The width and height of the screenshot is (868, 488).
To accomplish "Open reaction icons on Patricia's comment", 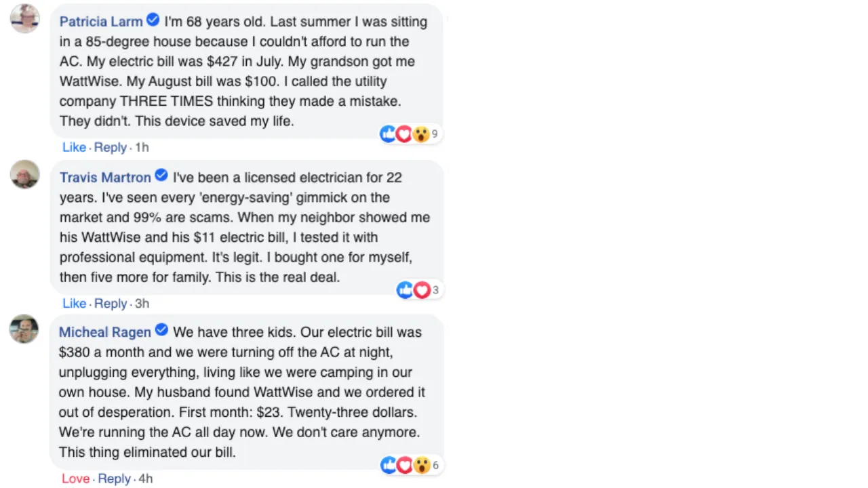I will tap(404, 134).
